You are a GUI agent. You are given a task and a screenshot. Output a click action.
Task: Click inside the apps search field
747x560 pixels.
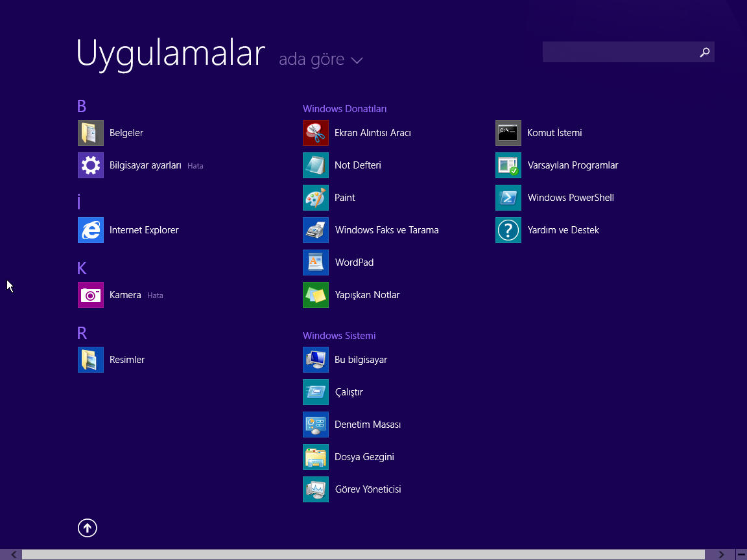619,52
